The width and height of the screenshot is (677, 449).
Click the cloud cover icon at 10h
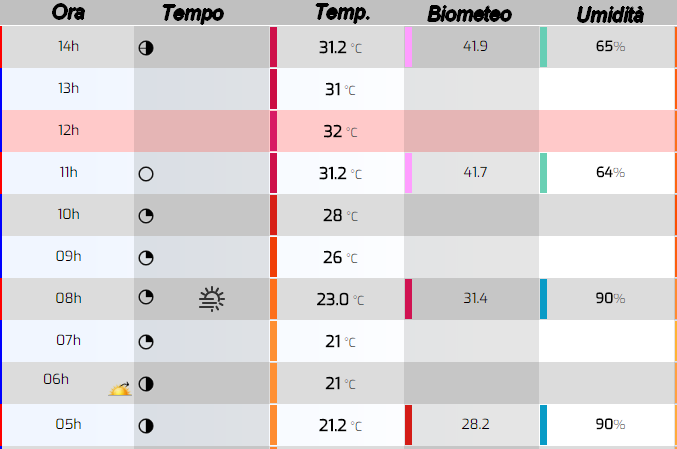tap(146, 216)
